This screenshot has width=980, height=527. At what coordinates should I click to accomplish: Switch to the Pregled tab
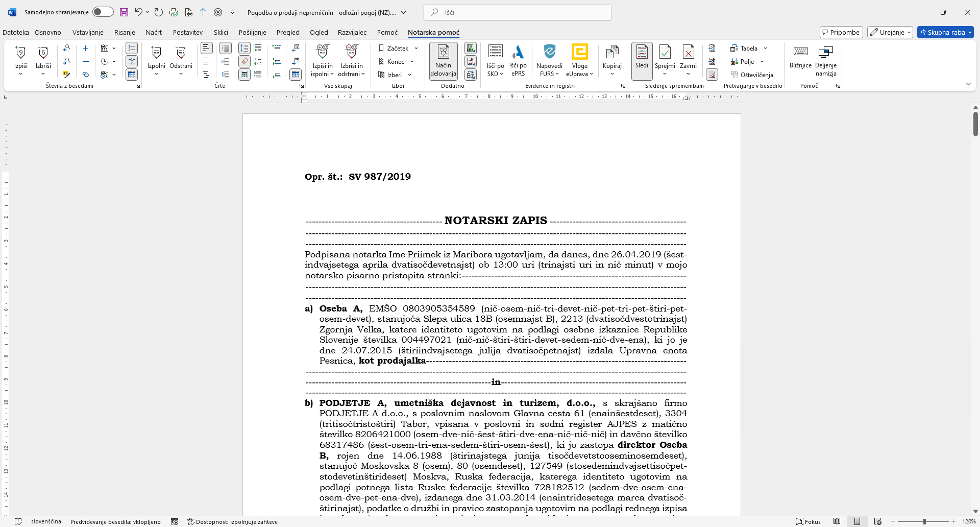(288, 32)
